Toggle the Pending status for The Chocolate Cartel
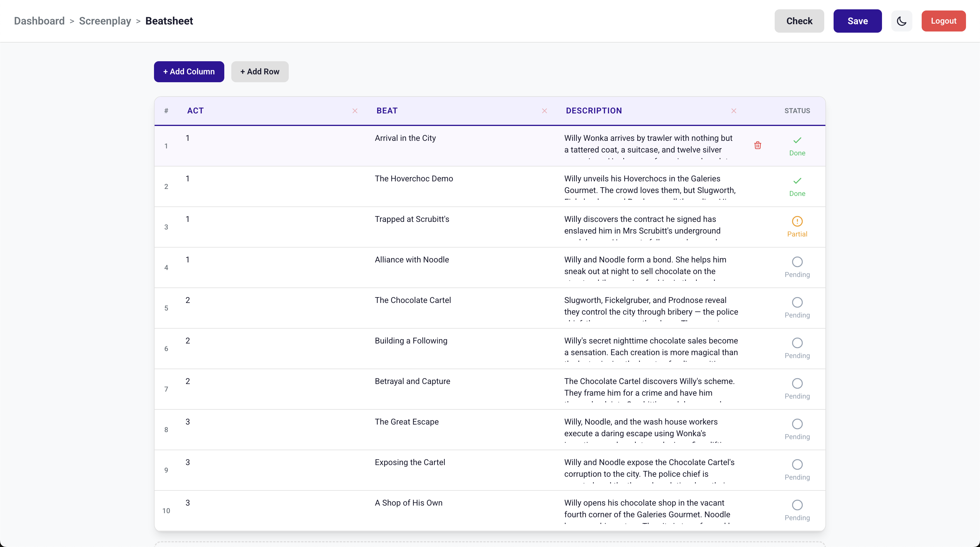This screenshot has height=547, width=980. 797,302
